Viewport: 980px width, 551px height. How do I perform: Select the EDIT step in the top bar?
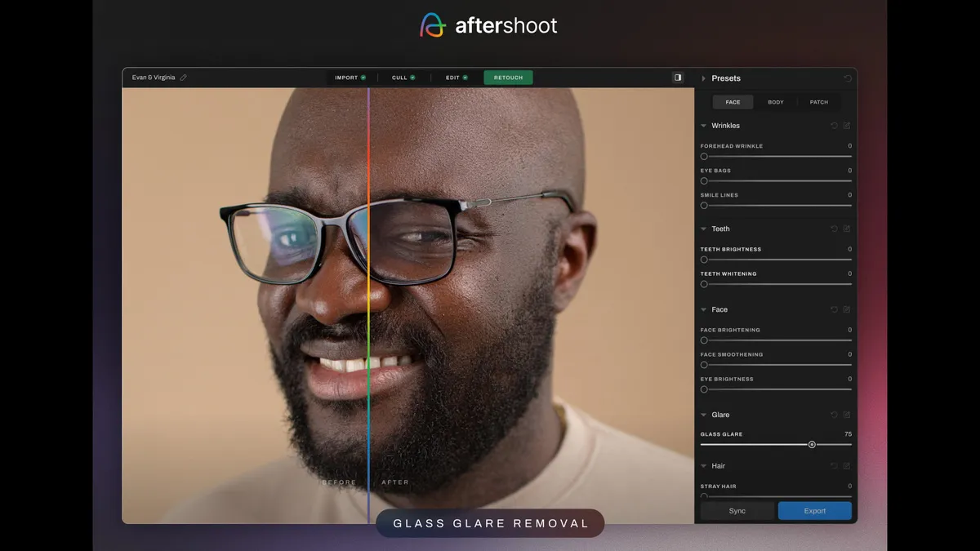click(455, 77)
